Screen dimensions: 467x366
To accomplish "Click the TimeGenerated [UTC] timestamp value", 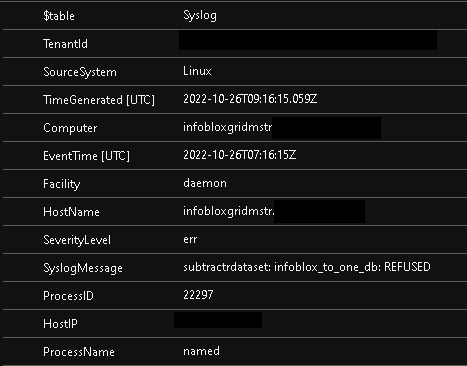I will point(250,99).
